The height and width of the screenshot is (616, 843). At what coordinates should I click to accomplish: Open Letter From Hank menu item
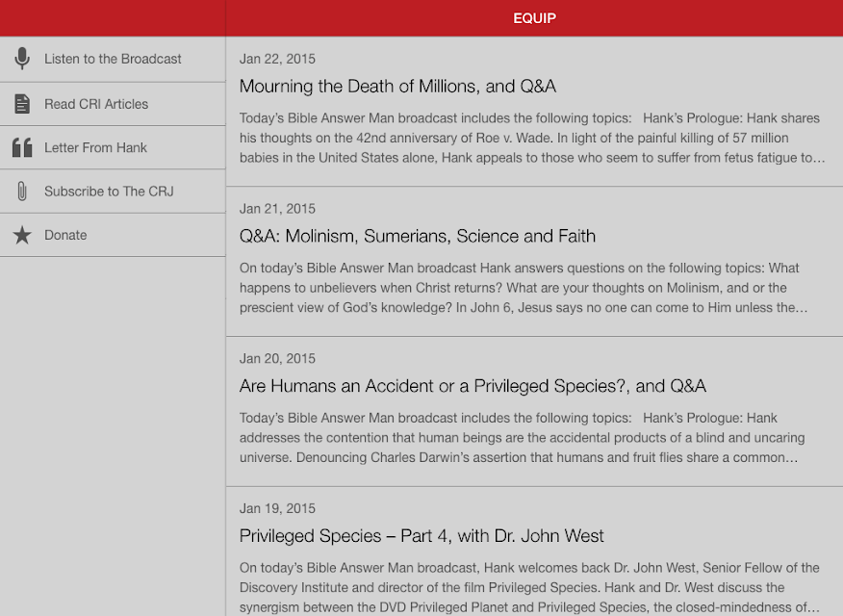pos(113,148)
